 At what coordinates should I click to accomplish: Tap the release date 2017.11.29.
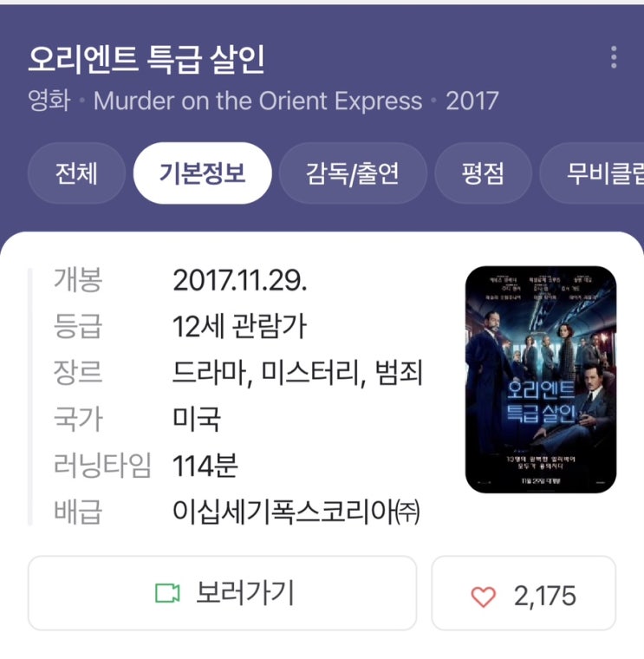(240, 280)
